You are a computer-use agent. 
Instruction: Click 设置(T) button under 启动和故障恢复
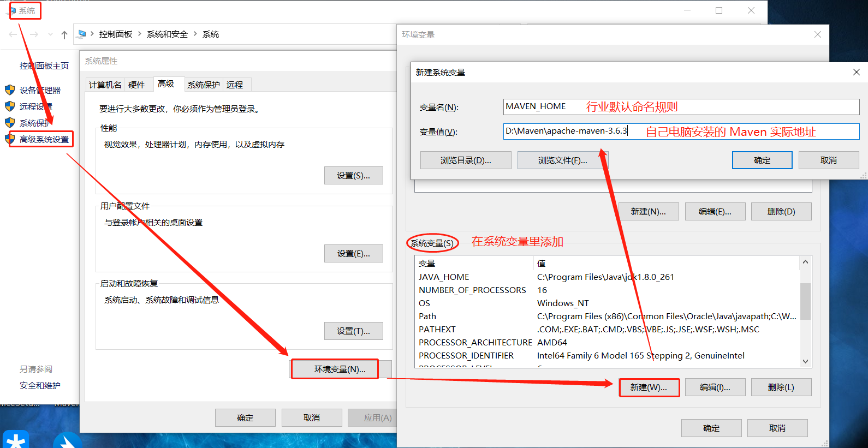353,331
